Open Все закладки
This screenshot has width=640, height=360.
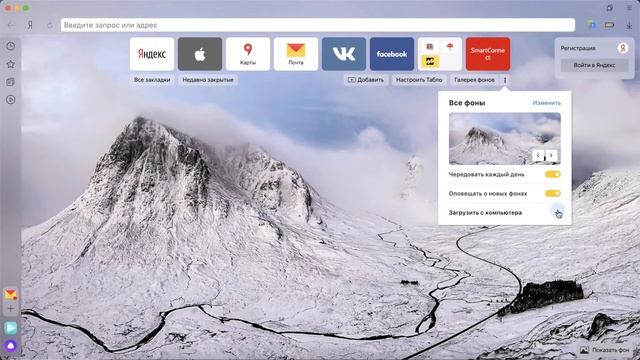click(152, 80)
